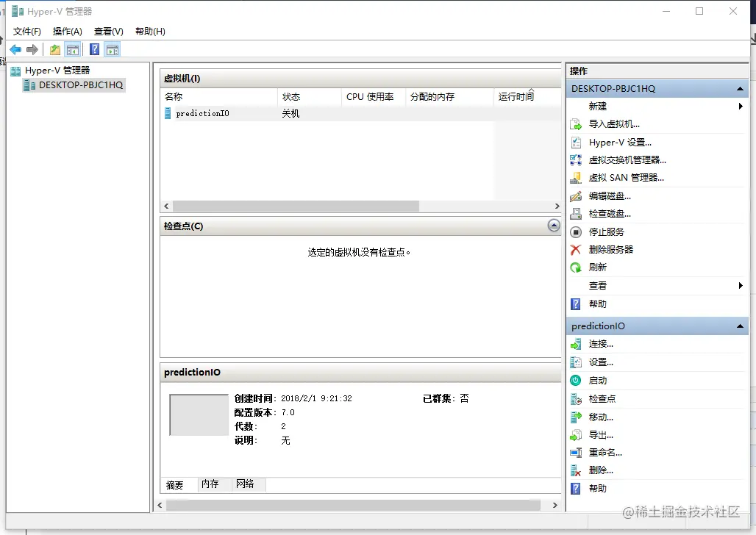Click the 连接 connect icon for predictionIO
Image resolution: width=756 pixels, height=535 pixels.
[576, 344]
